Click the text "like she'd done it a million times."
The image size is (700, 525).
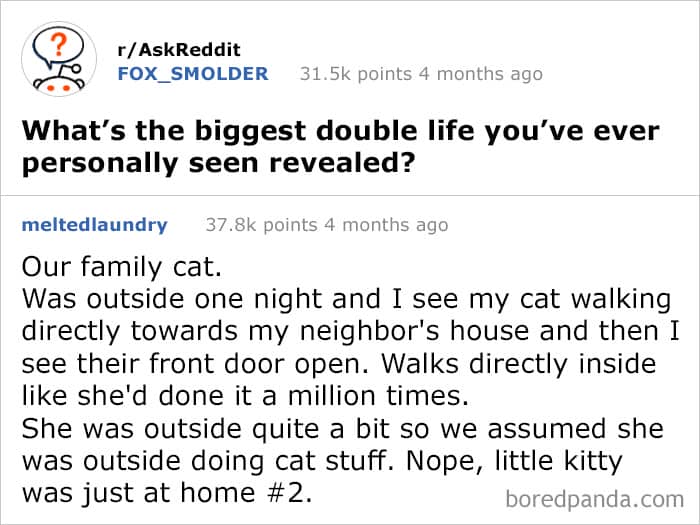click(244, 394)
